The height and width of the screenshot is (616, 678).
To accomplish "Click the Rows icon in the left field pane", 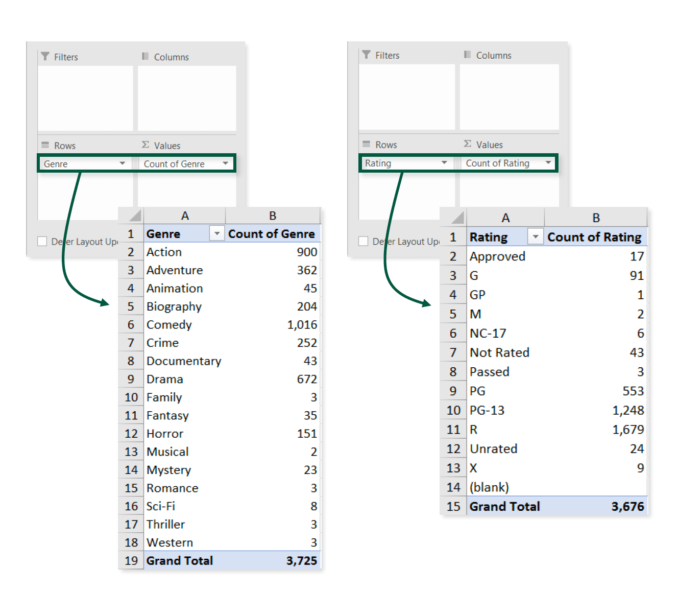I will 45,145.
